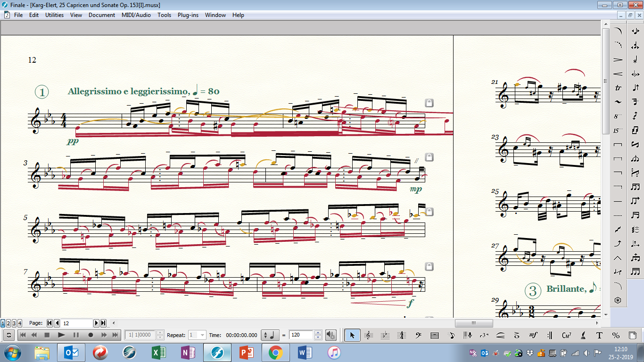Pick the Tuplet tool
This screenshot has width=644, height=362.
(x=484, y=335)
